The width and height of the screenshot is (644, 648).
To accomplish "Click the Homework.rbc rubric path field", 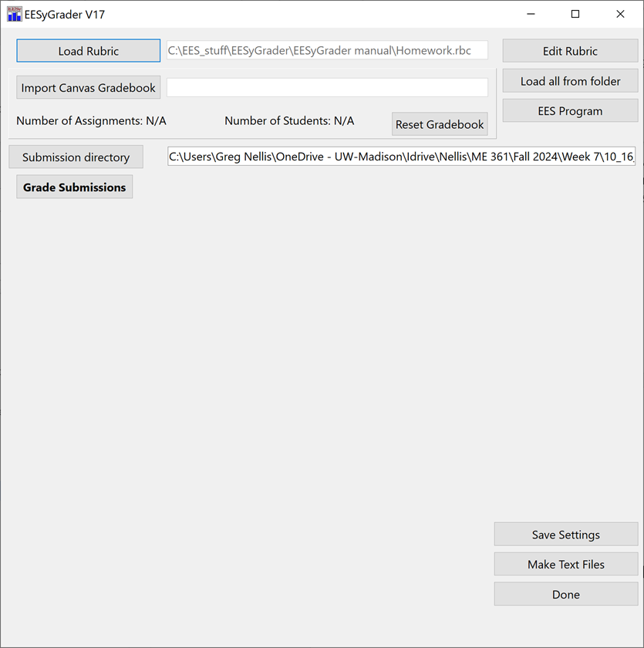I will pyautogui.click(x=327, y=51).
